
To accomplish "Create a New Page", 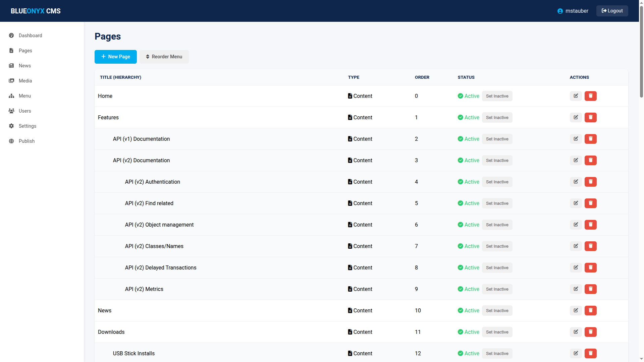I will (115, 57).
